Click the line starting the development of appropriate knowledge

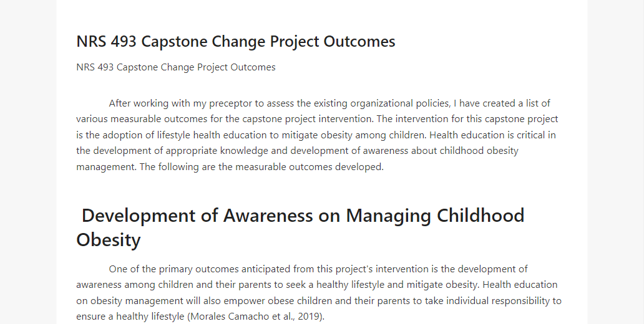coord(298,151)
